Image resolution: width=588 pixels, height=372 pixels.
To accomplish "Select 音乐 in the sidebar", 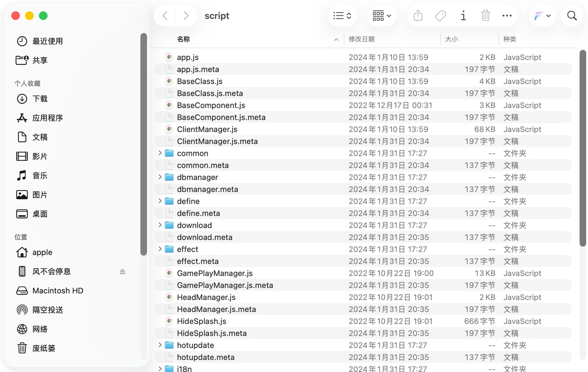I will (x=32, y=175).
